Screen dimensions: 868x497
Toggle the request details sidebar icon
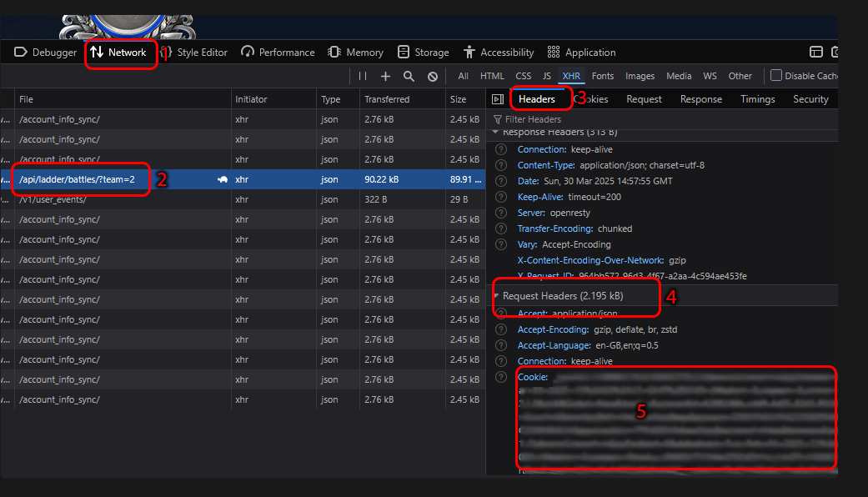pyautogui.click(x=498, y=99)
